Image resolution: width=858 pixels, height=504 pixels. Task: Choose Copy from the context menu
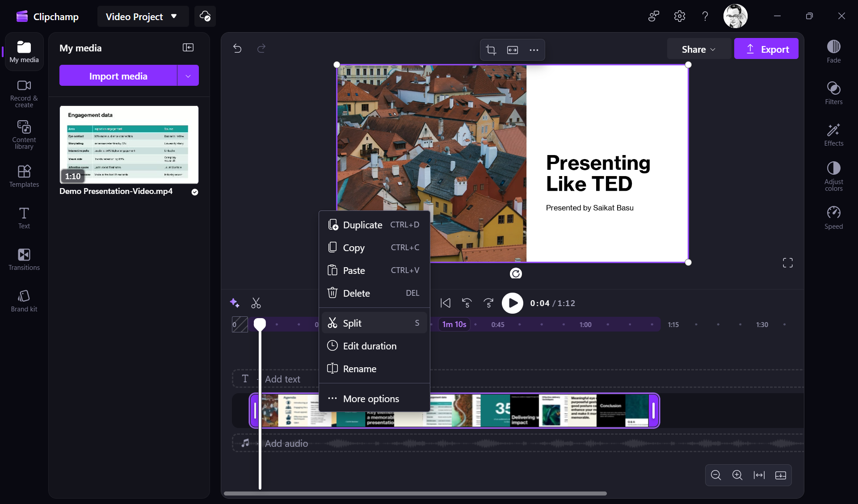tap(374, 248)
